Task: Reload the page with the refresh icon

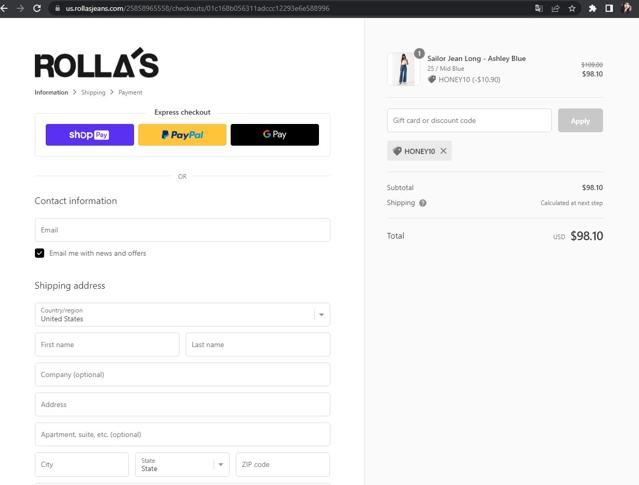Action: 37,8
